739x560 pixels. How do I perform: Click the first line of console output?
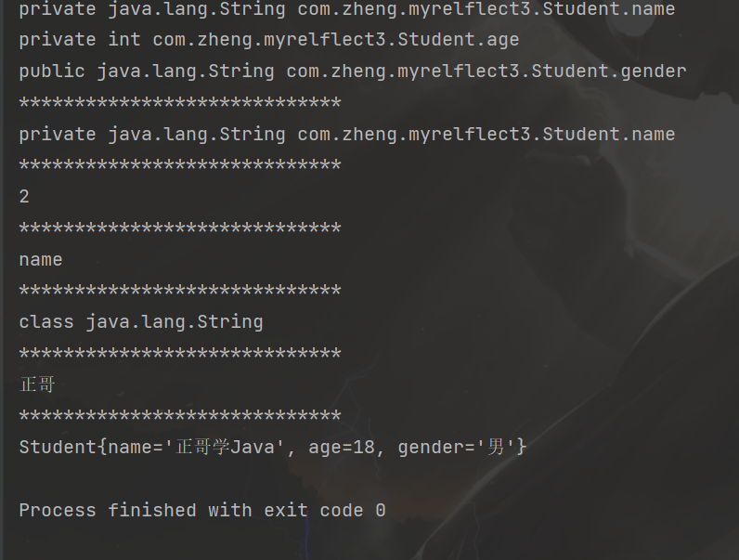point(346,9)
